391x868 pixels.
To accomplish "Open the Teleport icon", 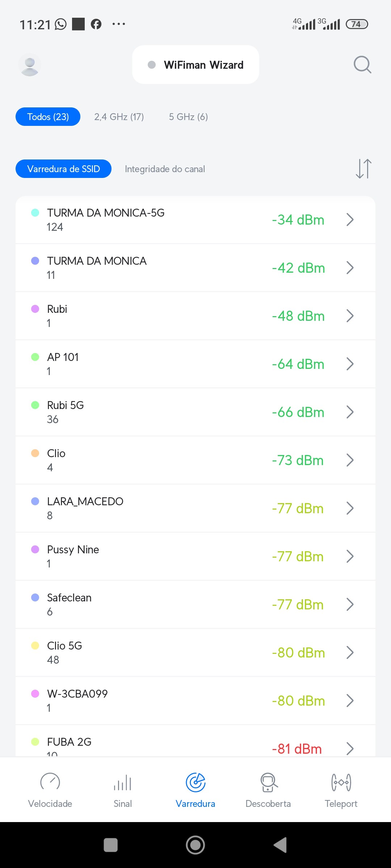I will (x=341, y=783).
